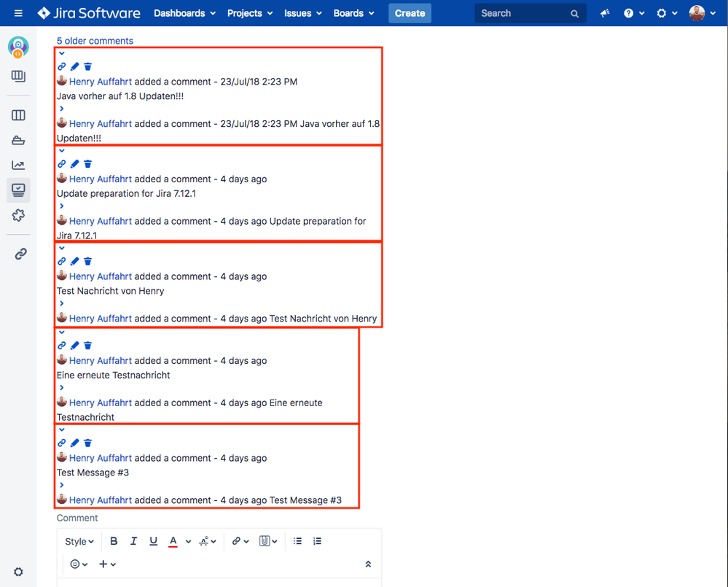Open the Boards menu
Viewport: 728px width, 587px height.
tap(349, 12)
